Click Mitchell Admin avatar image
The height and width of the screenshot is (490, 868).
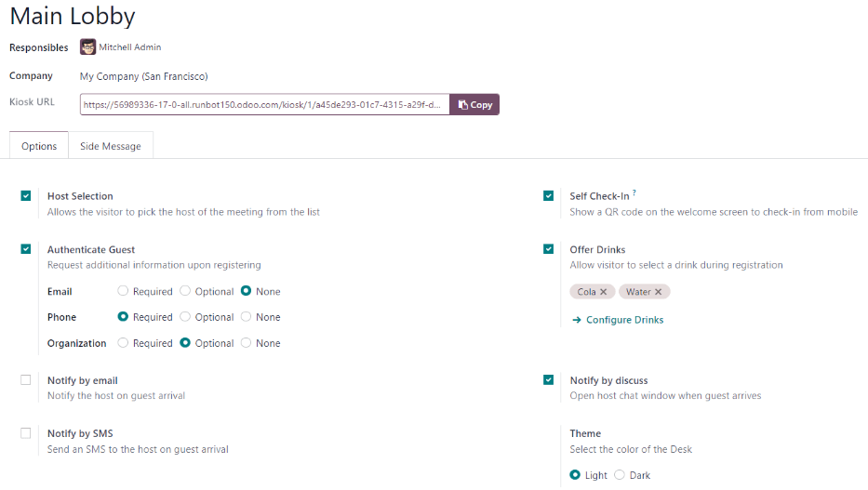[x=88, y=47]
